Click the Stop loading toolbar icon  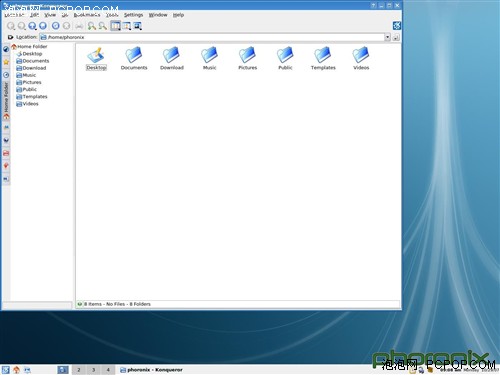66,26
